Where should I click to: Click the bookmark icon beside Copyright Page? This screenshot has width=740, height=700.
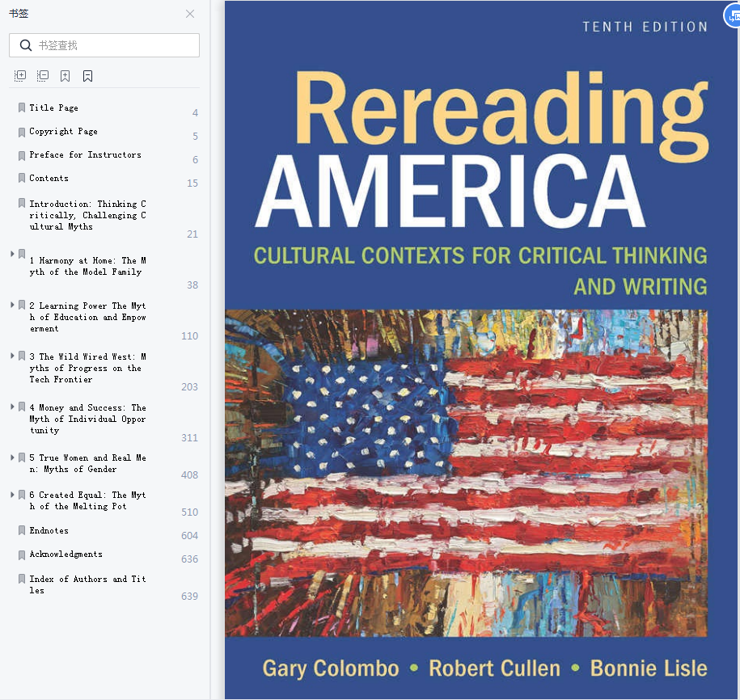[x=22, y=133]
